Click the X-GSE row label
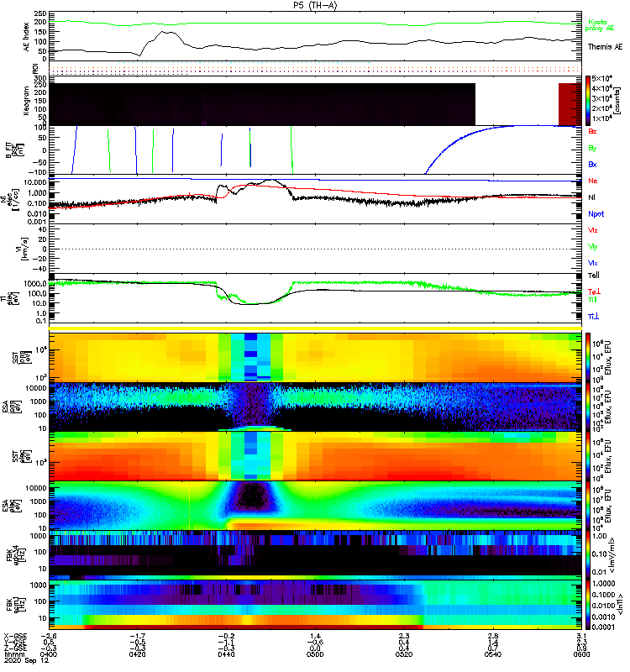The width and height of the screenshot is (630, 672). pyautogui.click(x=15, y=636)
